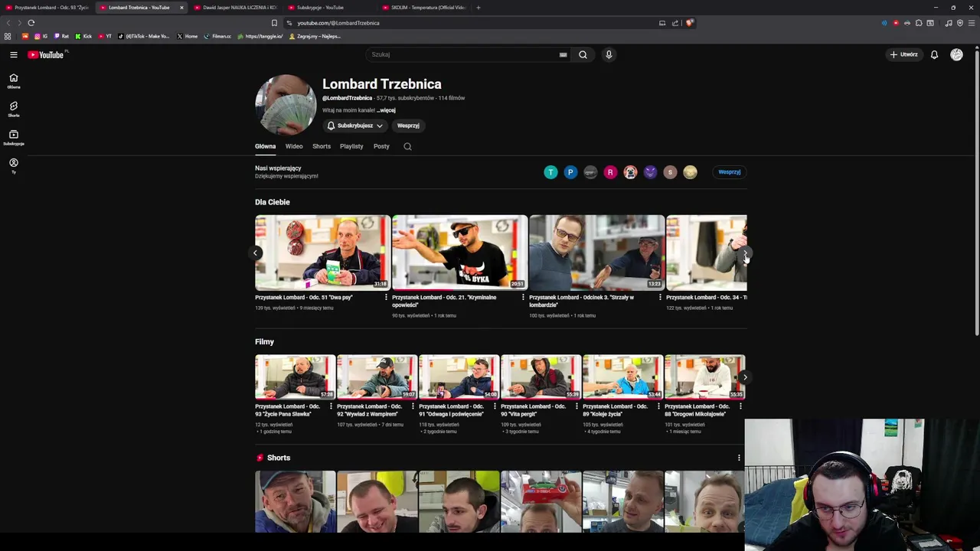Switch to the Posty tab
Viewport: 980px width, 551px height.
381,146
